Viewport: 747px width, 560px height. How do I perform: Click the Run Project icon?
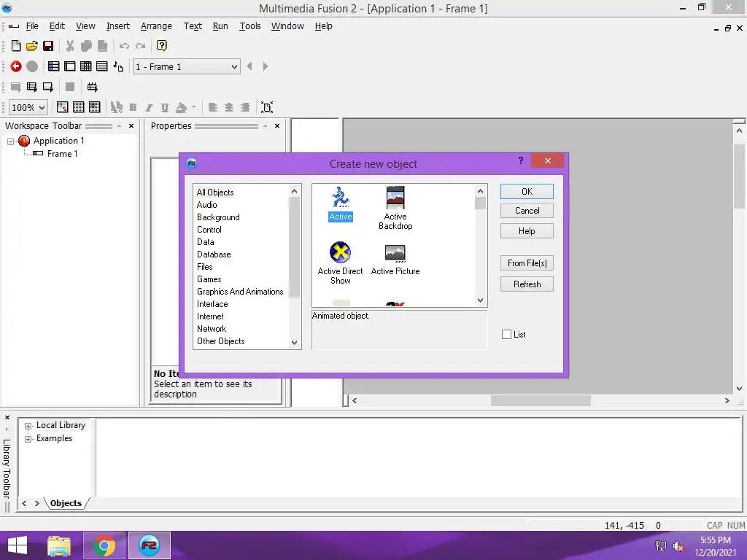(16, 87)
